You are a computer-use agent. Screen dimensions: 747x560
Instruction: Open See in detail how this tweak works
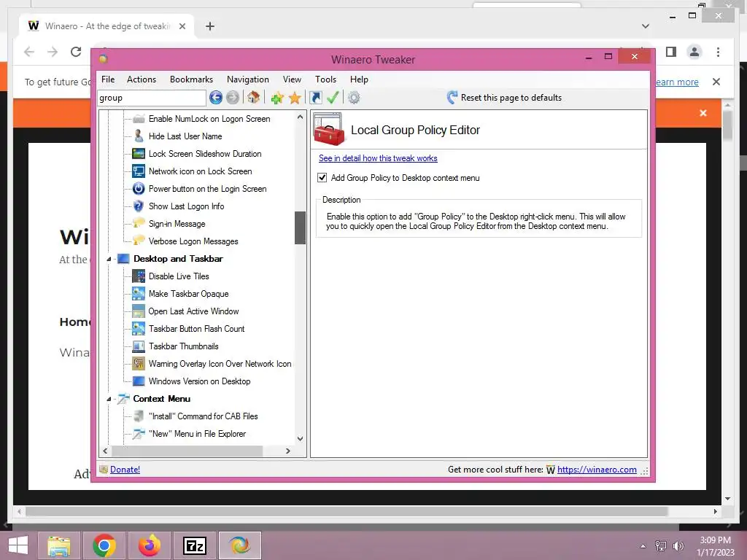pos(378,158)
